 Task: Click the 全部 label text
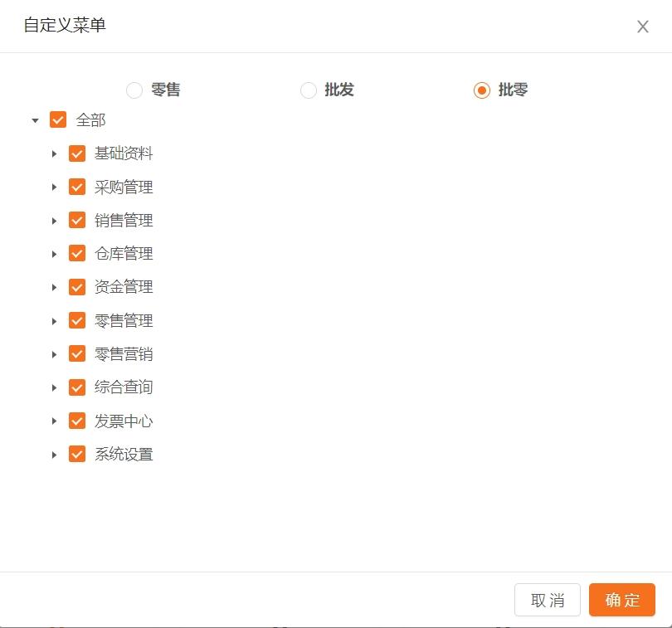coord(90,120)
